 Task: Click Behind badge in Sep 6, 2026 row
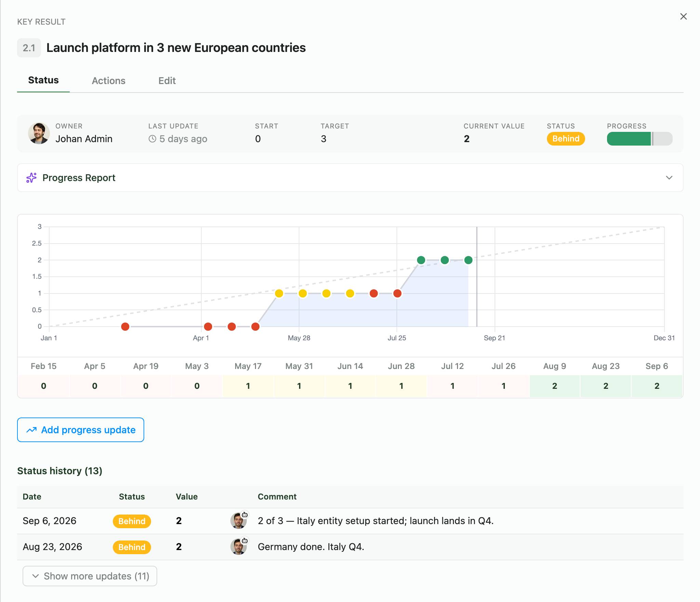pyautogui.click(x=132, y=521)
